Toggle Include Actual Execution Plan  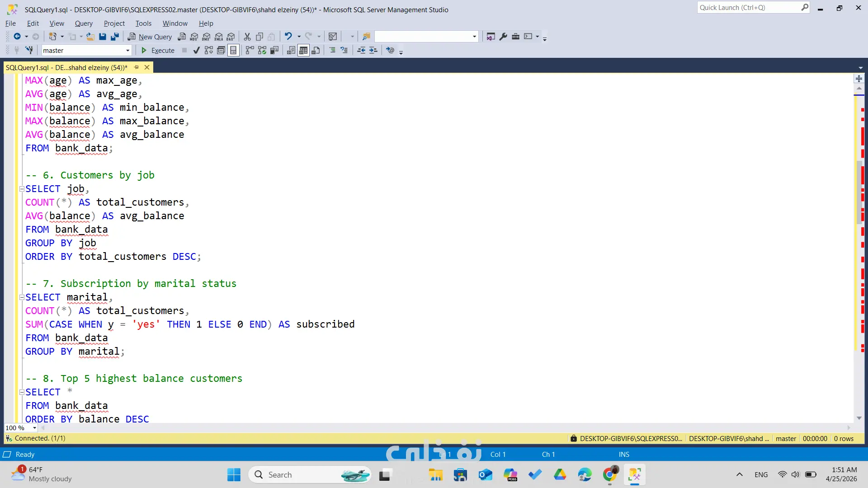pos(250,50)
